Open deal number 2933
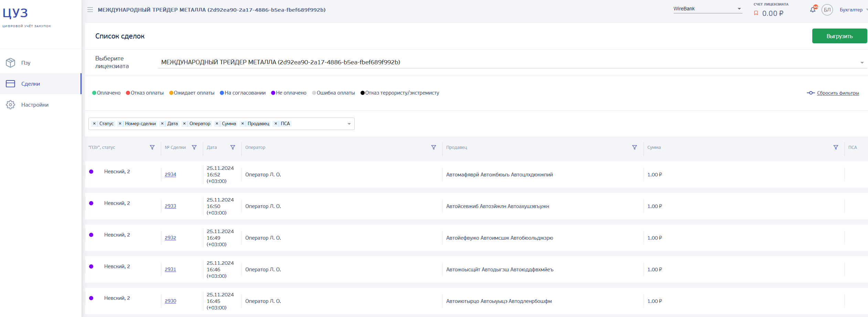Viewport: 868px width, 317px height. (170, 206)
